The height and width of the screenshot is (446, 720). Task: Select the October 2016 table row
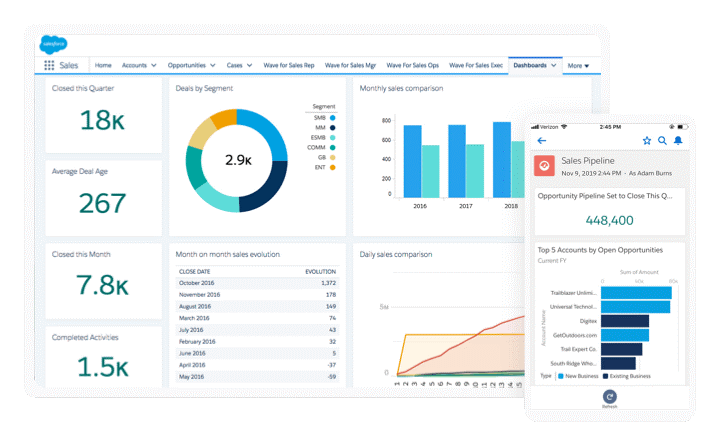(257, 283)
